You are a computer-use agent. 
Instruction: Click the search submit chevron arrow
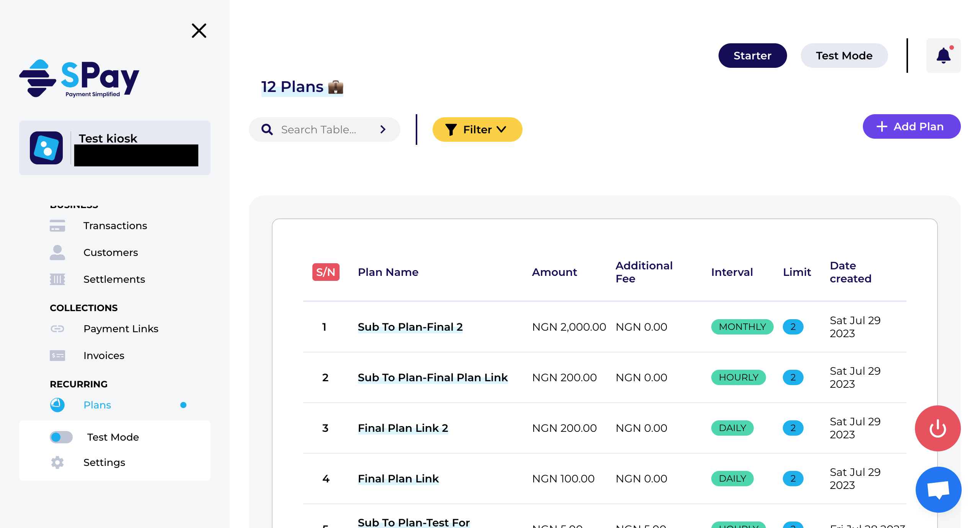point(383,130)
